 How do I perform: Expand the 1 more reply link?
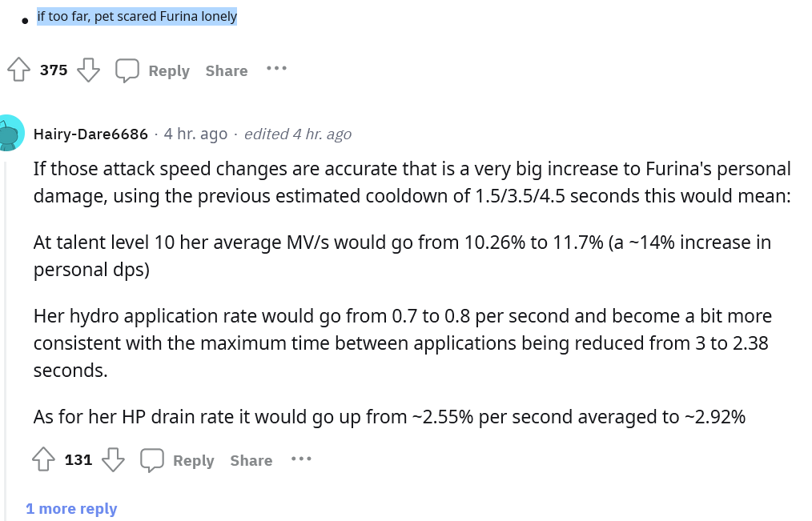[71, 508]
